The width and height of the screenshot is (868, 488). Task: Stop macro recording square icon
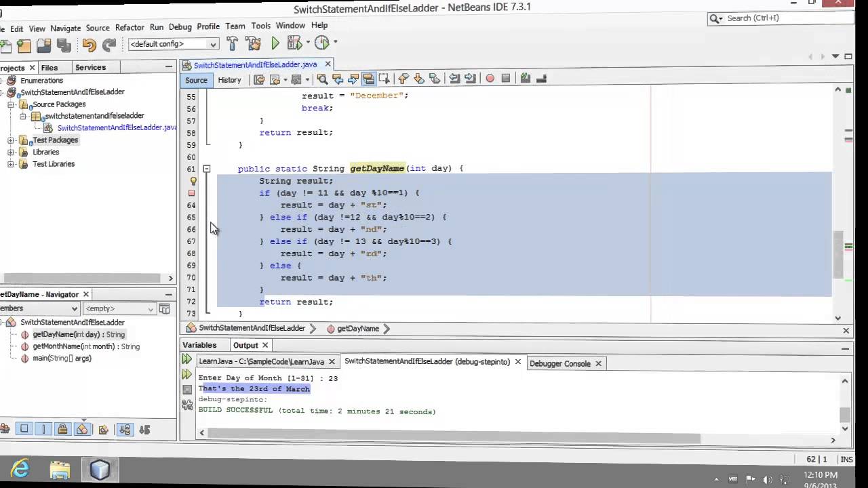[x=505, y=79]
